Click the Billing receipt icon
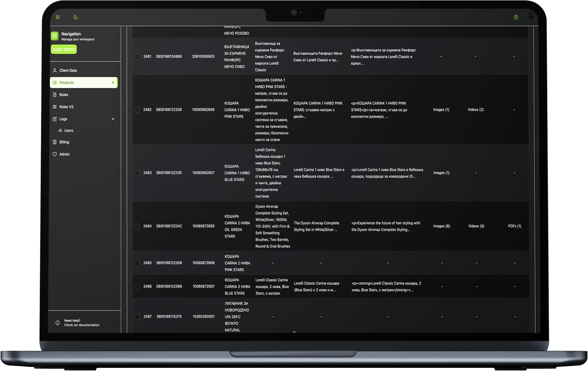Screen dimensions: 588x371 click(55, 142)
